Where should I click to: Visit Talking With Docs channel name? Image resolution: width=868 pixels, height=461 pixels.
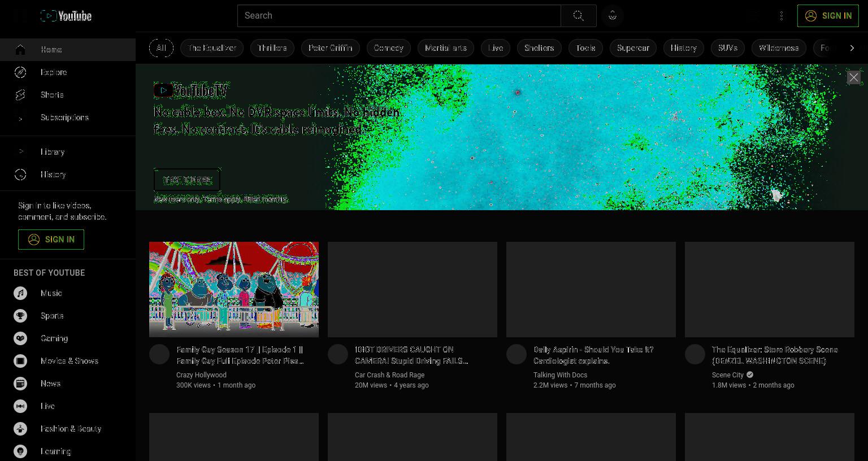[560, 375]
